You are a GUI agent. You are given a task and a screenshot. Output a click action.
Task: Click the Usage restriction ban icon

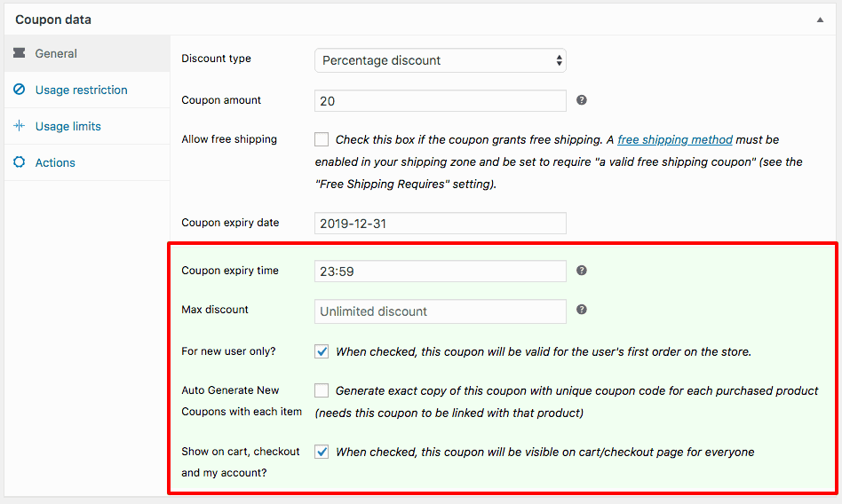click(x=20, y=89)
